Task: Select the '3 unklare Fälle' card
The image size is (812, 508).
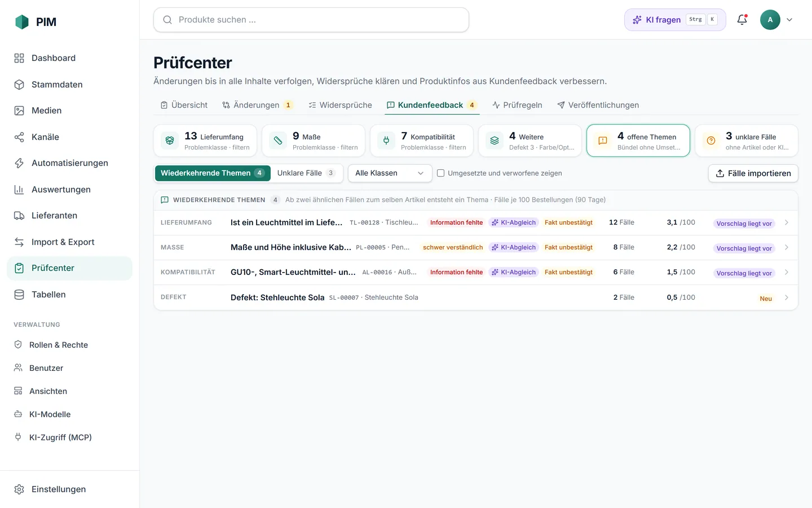Action: coord(747,141)
